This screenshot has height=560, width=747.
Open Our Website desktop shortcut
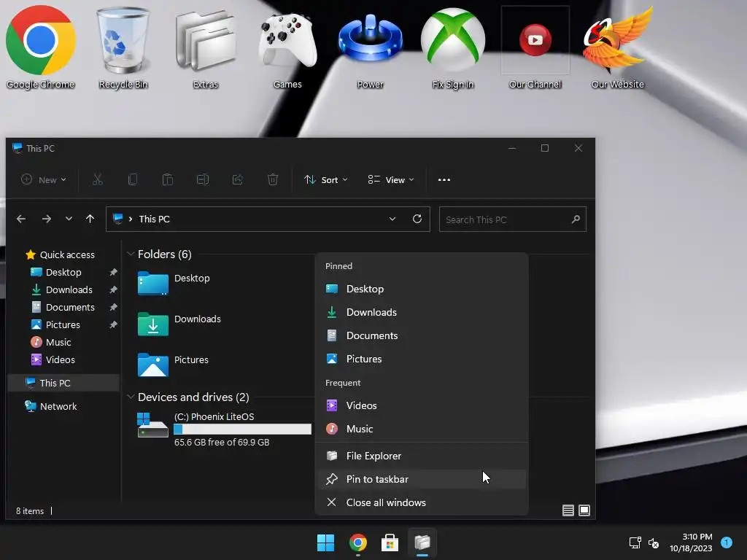point(617,47)
